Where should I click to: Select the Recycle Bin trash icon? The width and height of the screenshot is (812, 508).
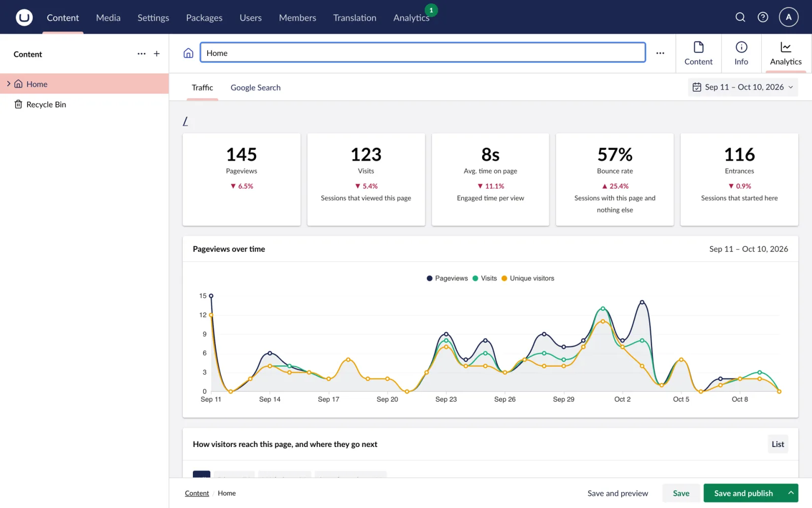click(18, 104)
